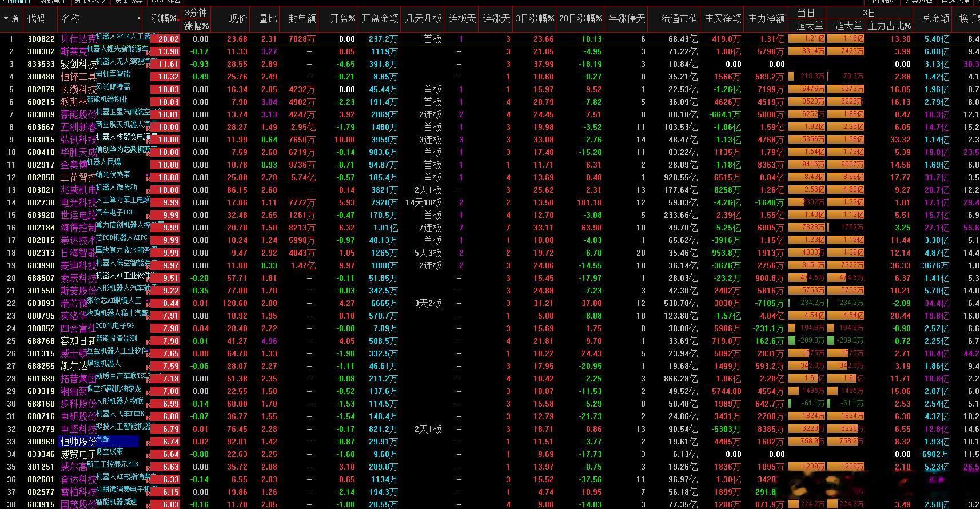Screen dimensions: 980x509
Task: Click the 主力占比% column header
Action: coord(889,26)
